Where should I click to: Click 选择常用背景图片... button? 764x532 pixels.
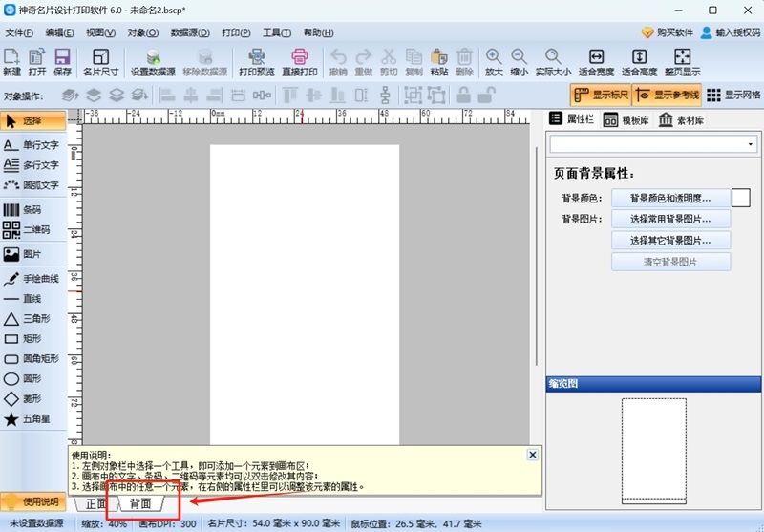[x=670, y=220]
